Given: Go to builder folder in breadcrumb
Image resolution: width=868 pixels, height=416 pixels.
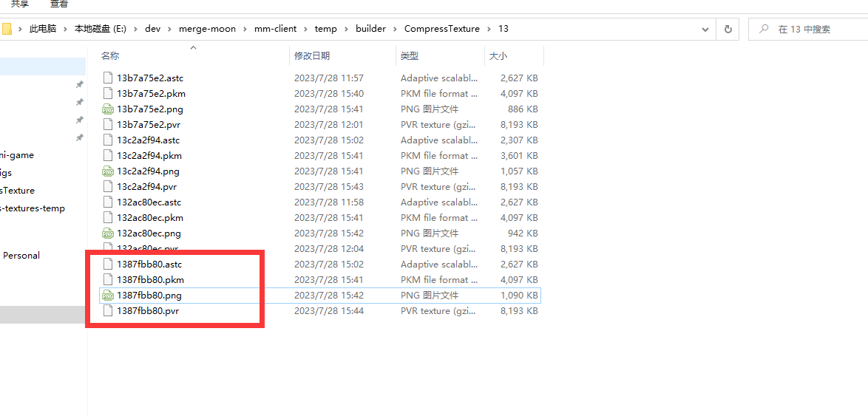Looking at the screenshot, I should [370, 29].
